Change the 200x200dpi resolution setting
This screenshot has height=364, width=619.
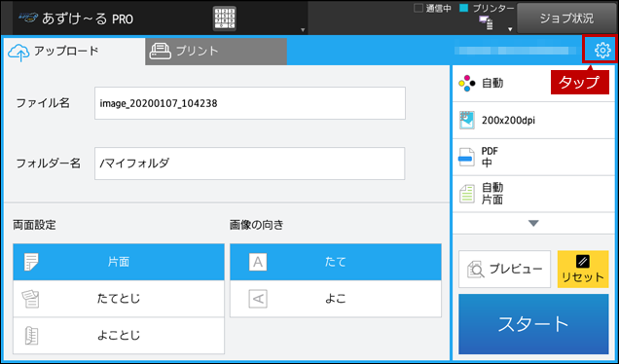[533, 121]
